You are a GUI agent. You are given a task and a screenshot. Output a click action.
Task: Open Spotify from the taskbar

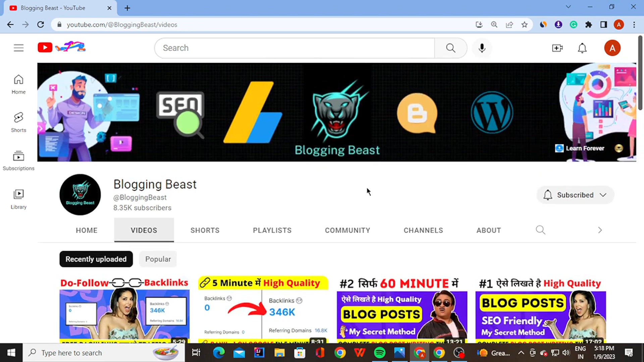pos(379,353)
